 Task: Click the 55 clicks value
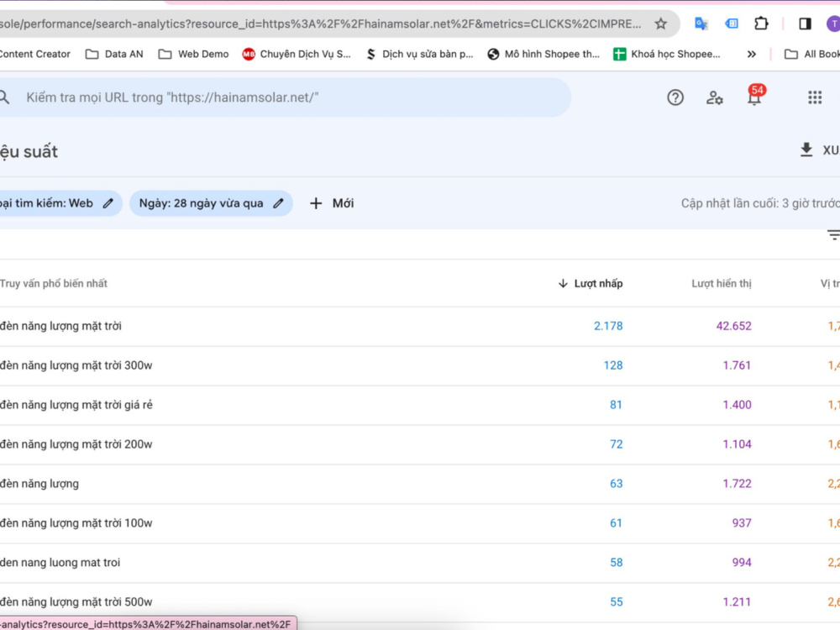pos(616,602)
